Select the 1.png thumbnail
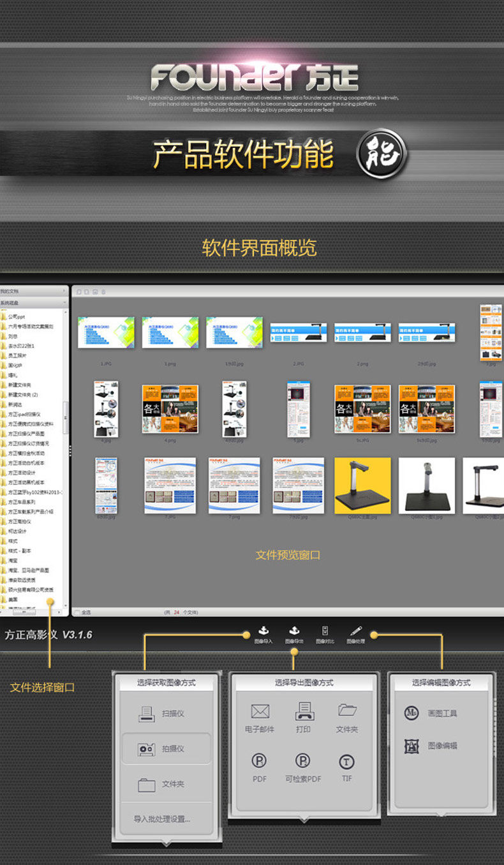Viewport: 504px width, 865px height. point(170,332)
